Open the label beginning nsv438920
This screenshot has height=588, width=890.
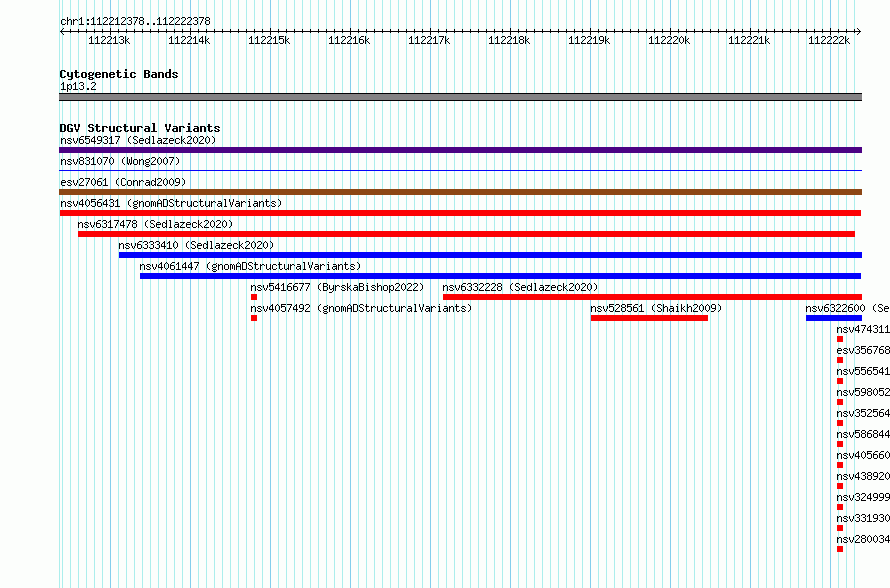(863, 476)
